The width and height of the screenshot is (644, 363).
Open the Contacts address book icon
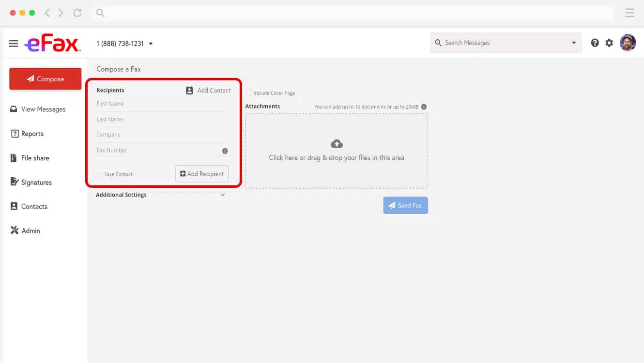[x=15, y=206]
